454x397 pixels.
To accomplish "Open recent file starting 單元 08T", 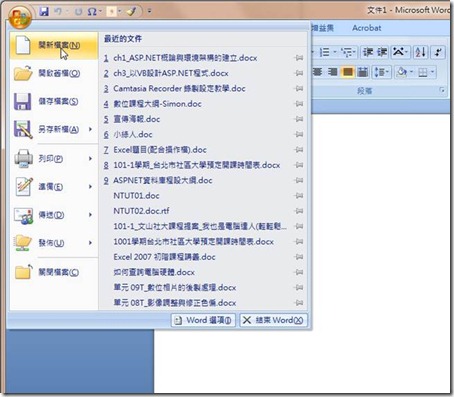I will point(203,303).
